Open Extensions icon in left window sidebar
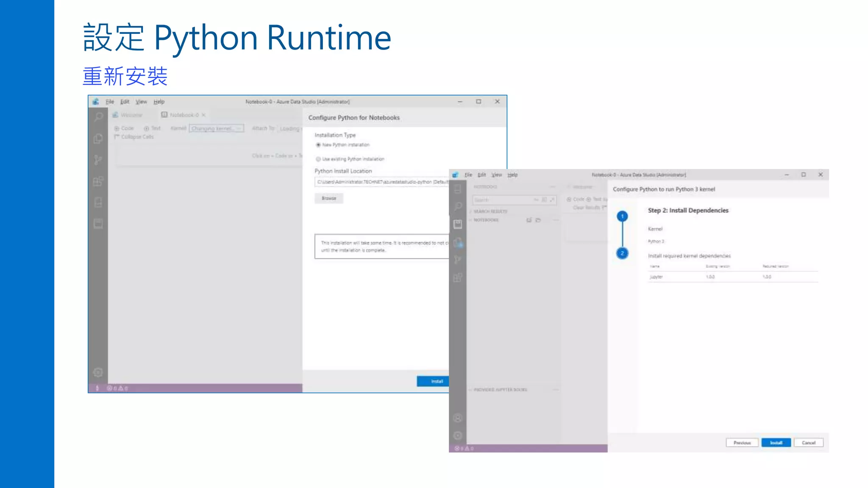 (x=98, y=181)
